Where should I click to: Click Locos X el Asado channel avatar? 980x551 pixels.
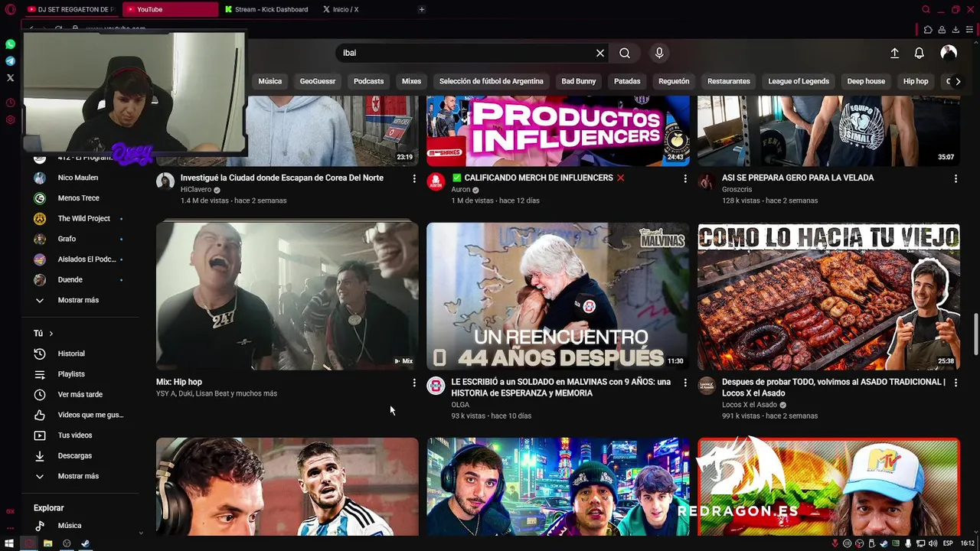coord(707,386)
